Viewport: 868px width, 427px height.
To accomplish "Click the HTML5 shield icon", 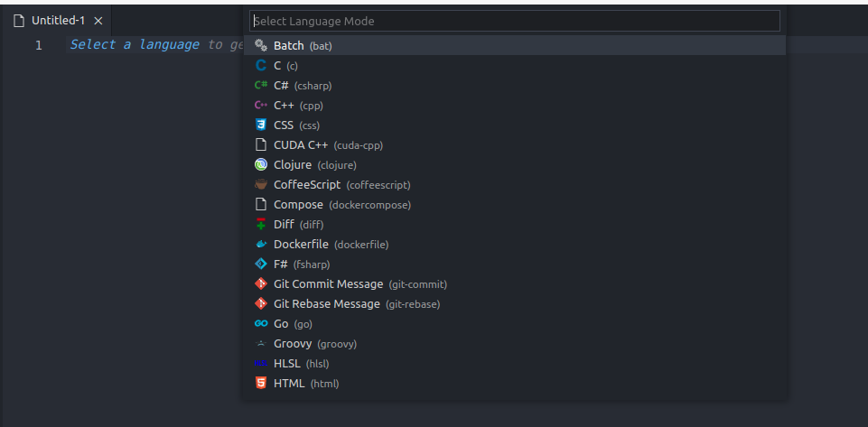I will coord(261,383).
